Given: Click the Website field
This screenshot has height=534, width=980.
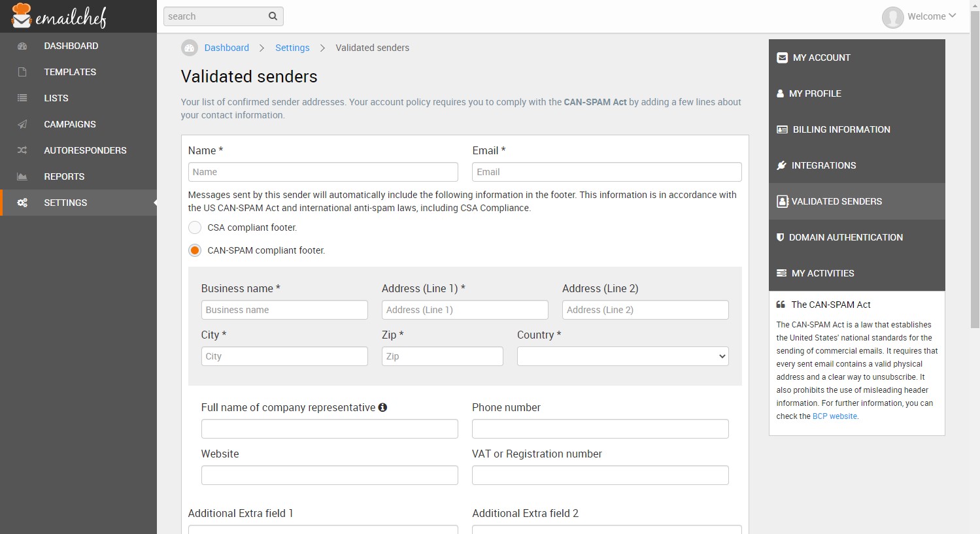Looking at the screenshot, I should pos(329,475).
